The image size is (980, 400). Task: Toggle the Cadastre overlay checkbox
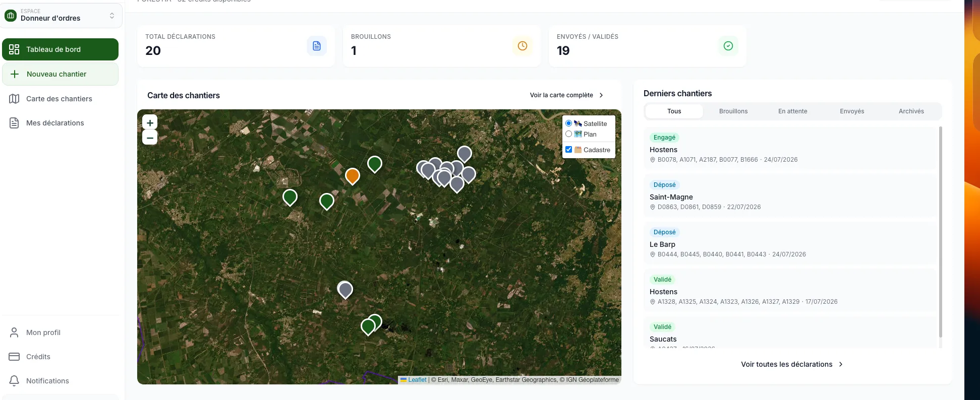tap(568, 150)
